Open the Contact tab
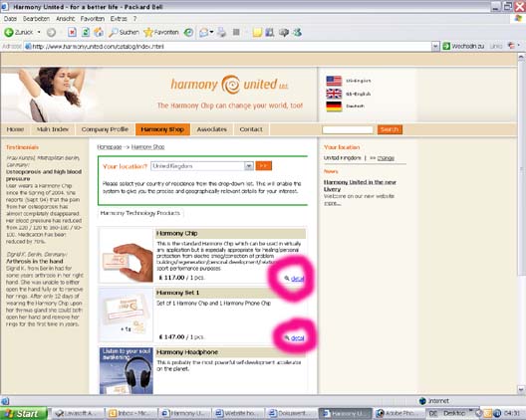The width and height of the screenshot is (526, 420). 251,129
